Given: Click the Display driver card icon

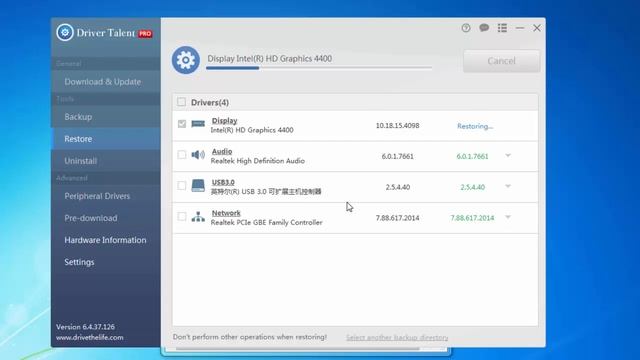Looking at the screenshot, I should point(198,124).
